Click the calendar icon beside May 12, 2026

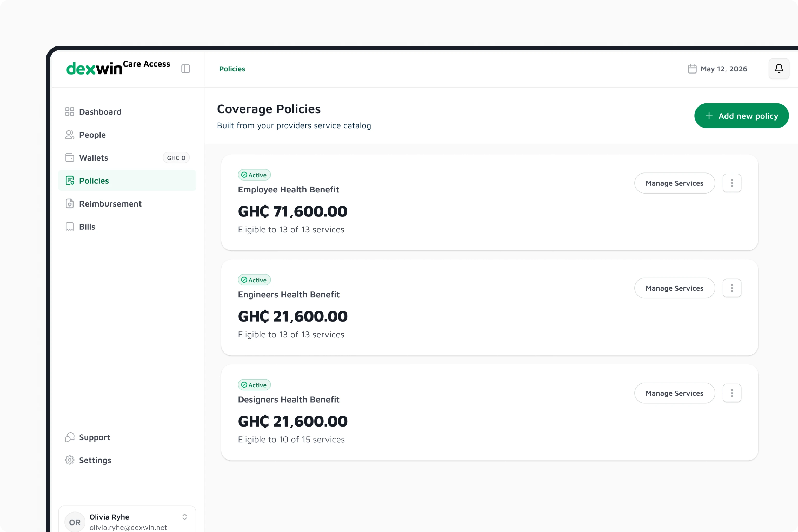[692, 69]
